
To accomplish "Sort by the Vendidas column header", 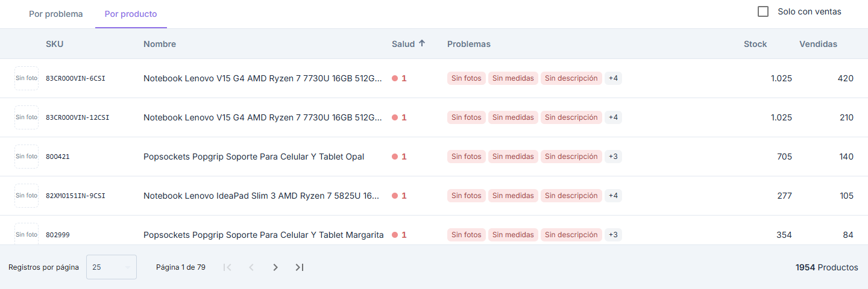I will click(818, 44).
